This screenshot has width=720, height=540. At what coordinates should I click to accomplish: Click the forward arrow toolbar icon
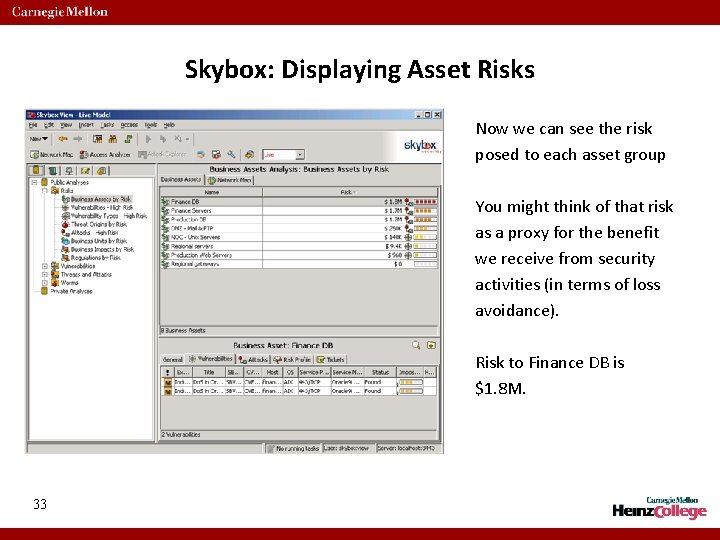(78, 139)
